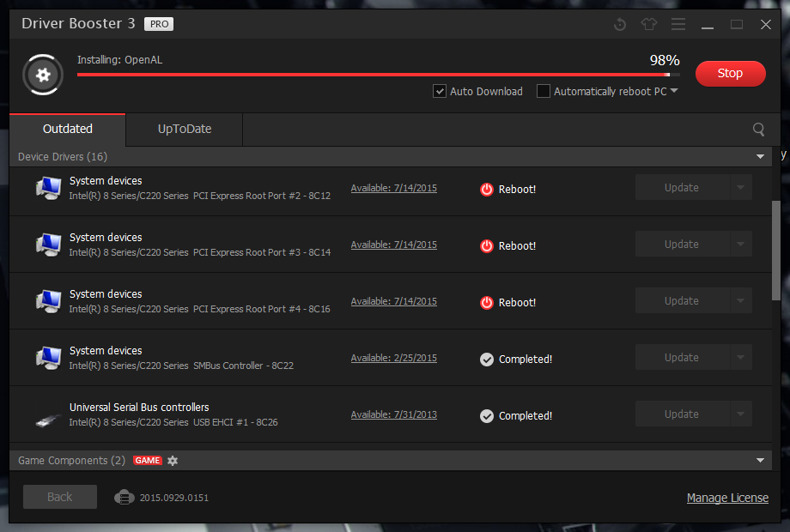The width and height of the screenshot is (790, 532).
Task: Open Available: 7/14/2015 link for Root Port #4
Action: 394,301
